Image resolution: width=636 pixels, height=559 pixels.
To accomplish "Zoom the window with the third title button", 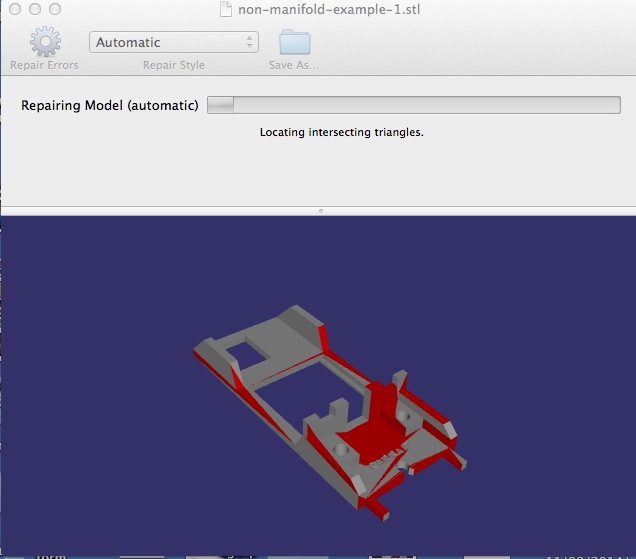I will coord(54,9).
